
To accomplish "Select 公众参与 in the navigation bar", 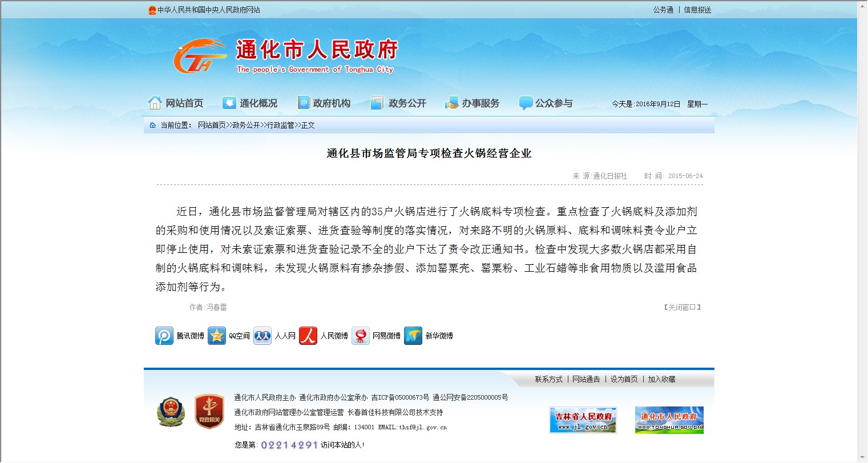I will coord(546,103).
